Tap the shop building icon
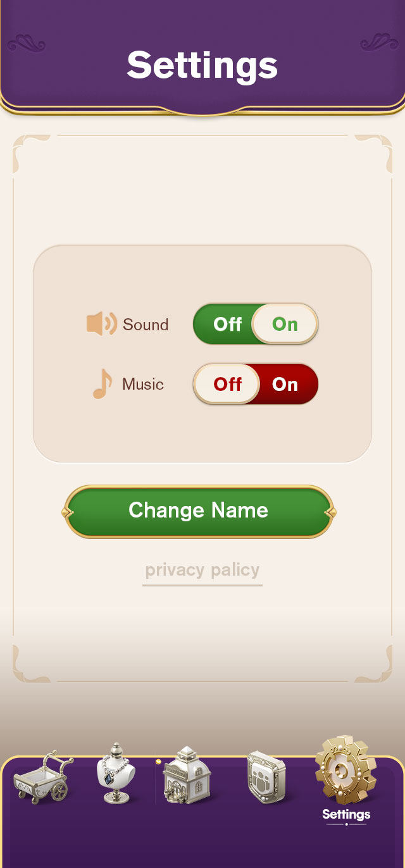Image resolution: width=405 pixels, height=868 pixels. [x=186, y=775]
